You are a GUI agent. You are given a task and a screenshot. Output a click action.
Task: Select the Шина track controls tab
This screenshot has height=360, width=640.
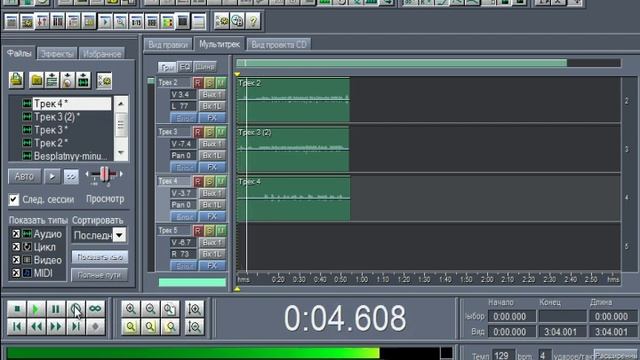[x=205, y=67]
